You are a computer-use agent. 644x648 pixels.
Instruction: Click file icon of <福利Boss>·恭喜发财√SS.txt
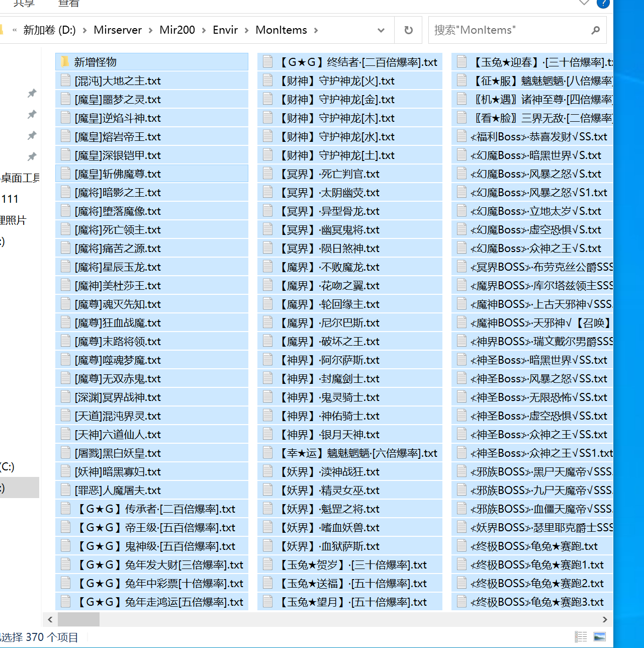(462, 136)
